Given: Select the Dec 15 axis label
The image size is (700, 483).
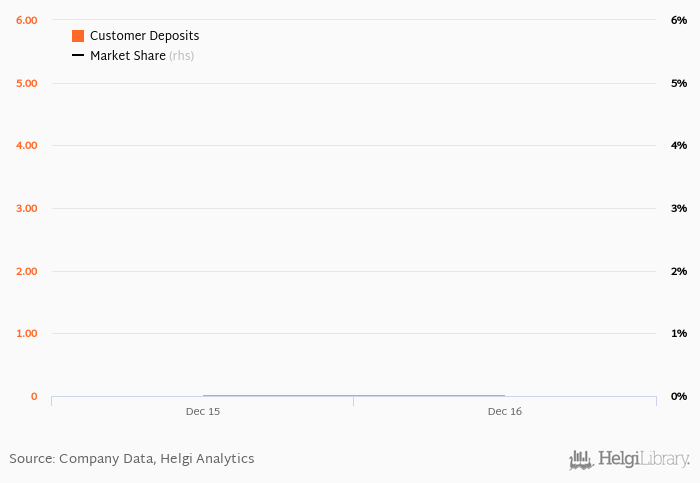Looking at the screenshot, I should tap(203, 412).
